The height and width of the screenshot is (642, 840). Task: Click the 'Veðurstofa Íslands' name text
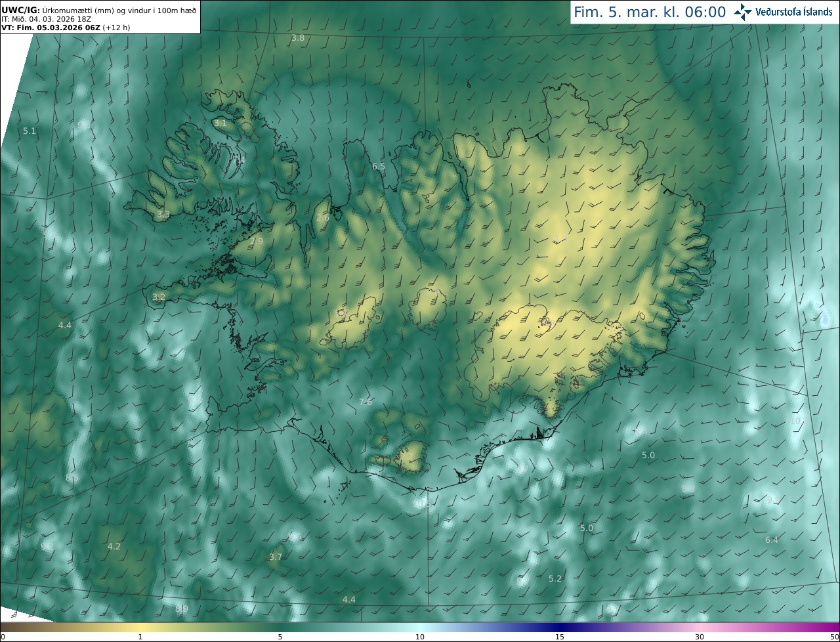point(794,12)
